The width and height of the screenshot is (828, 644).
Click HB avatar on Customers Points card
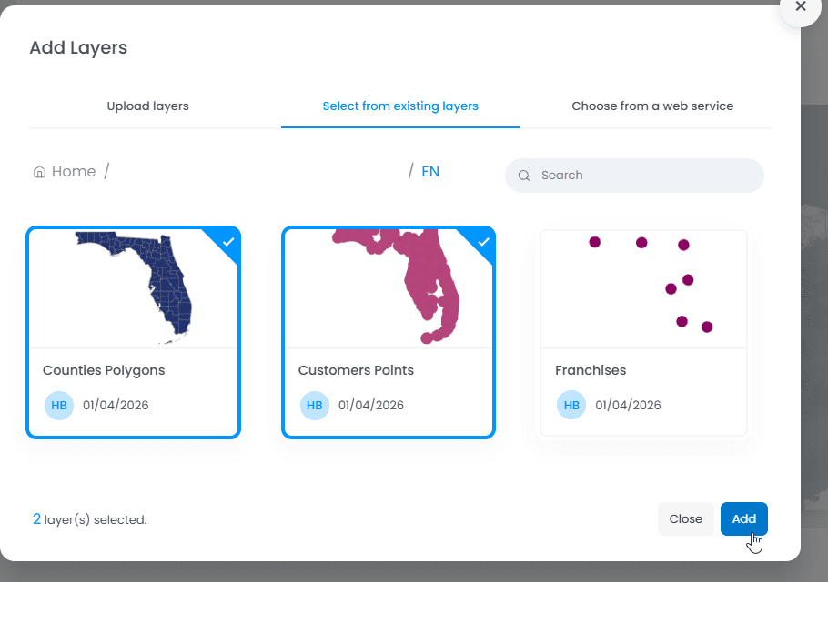[x=315, y=406]
